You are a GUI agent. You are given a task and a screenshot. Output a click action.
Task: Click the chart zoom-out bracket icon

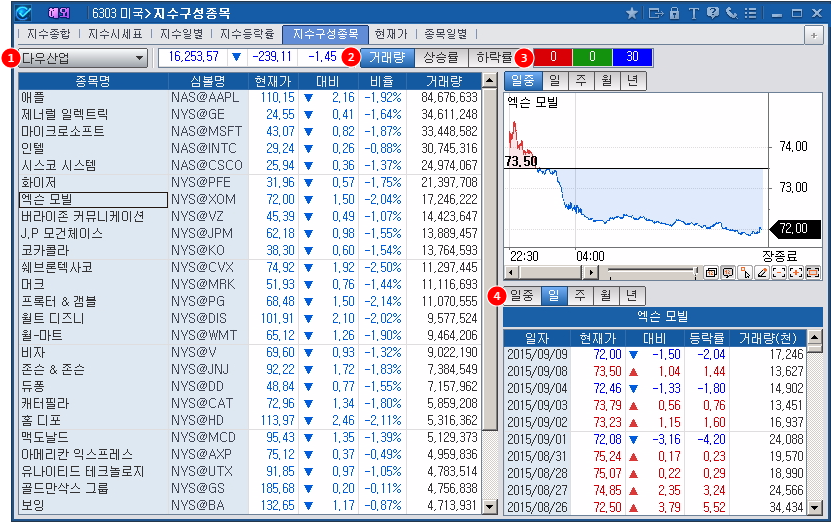pos(778,273)
